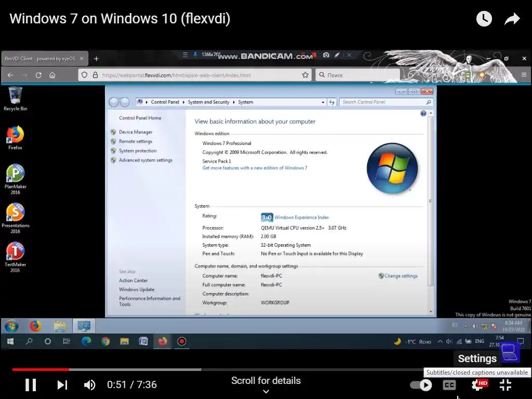Reload the flexvdi web page
532x399 pixels.
pos(38,75)
